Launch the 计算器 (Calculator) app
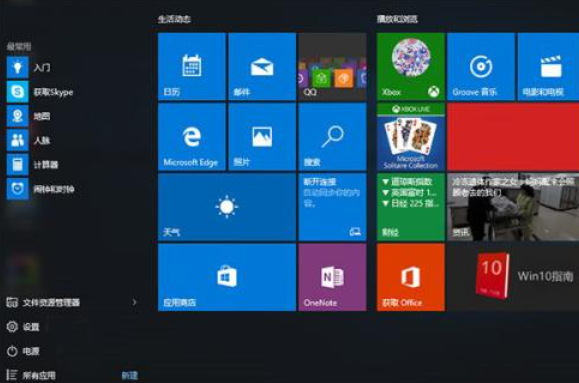579x383 pixels. tap(32, 165)
